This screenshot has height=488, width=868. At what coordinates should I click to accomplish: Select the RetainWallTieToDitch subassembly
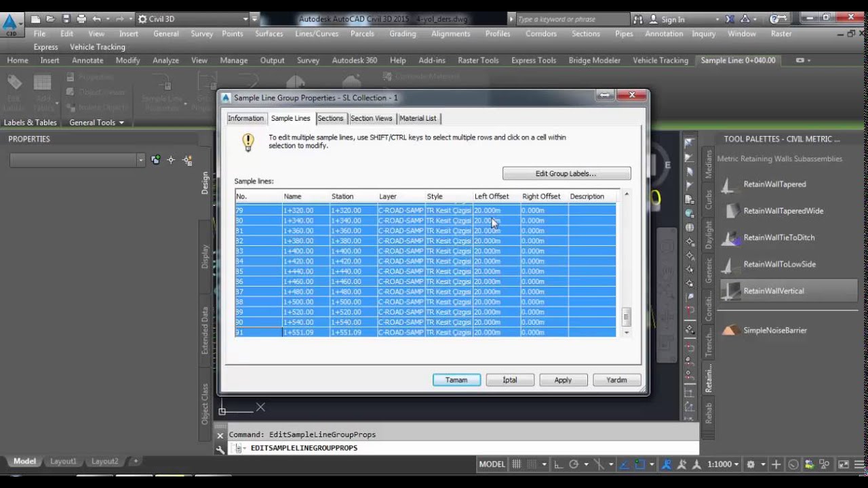779,238
